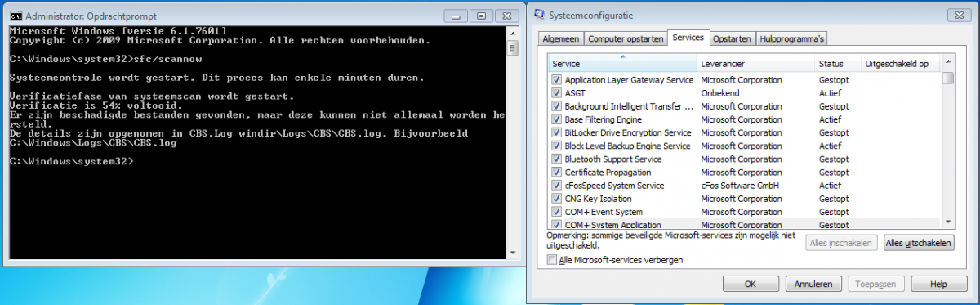Switch to the Hulpprogramma's tab
This screenshot has width=980, height=305.
[x=792, y=38]
